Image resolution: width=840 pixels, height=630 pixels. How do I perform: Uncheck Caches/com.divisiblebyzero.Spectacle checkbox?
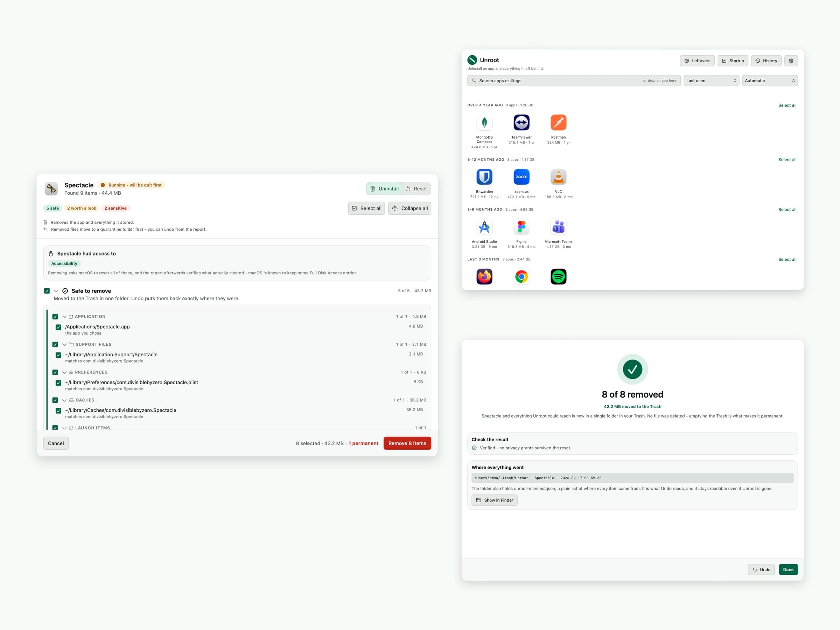point(58,411)
